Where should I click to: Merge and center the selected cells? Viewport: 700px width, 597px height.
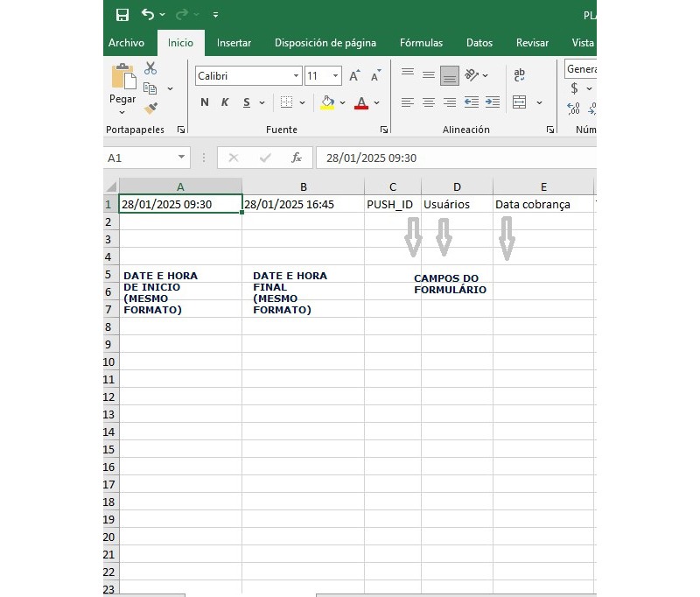coord(519,102)
